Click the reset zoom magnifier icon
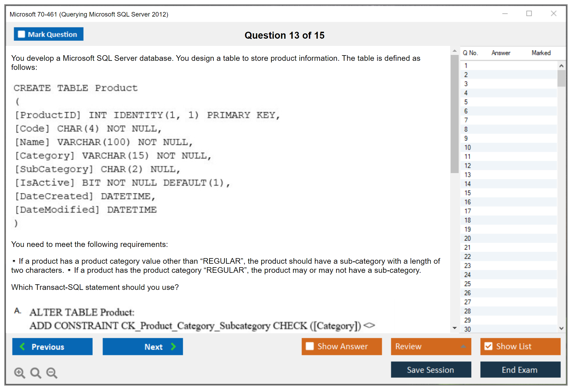 click(35, 373)
